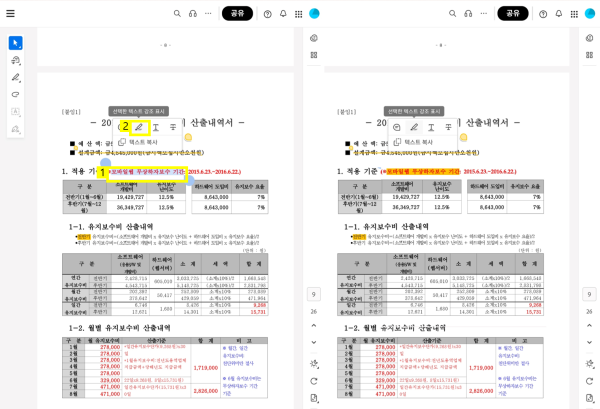Click the headphones read-aloud icon in right viewer
Screen dimensions: 600x409
click(468, 14)
